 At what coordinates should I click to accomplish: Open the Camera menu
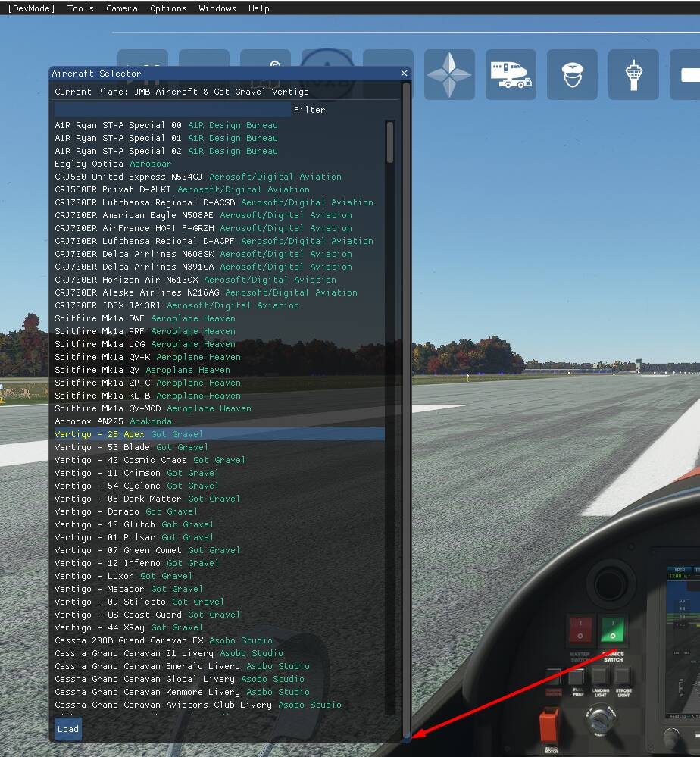[x=122, y=8]
